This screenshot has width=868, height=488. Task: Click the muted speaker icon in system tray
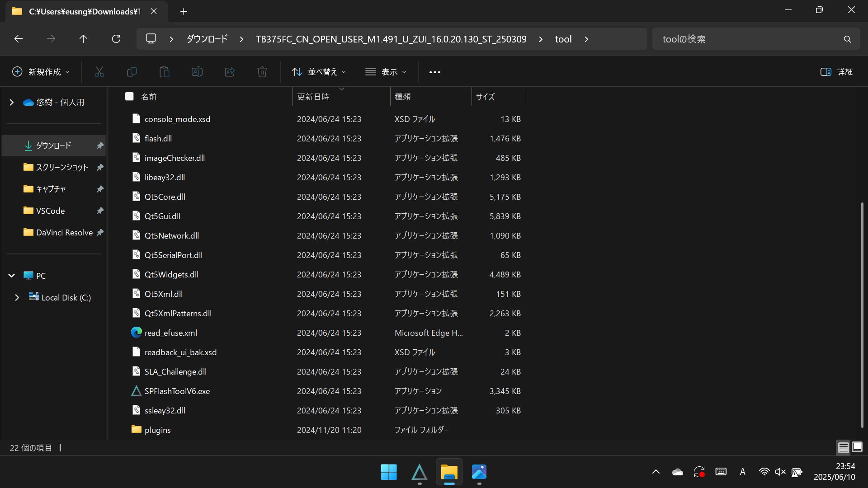780,471
